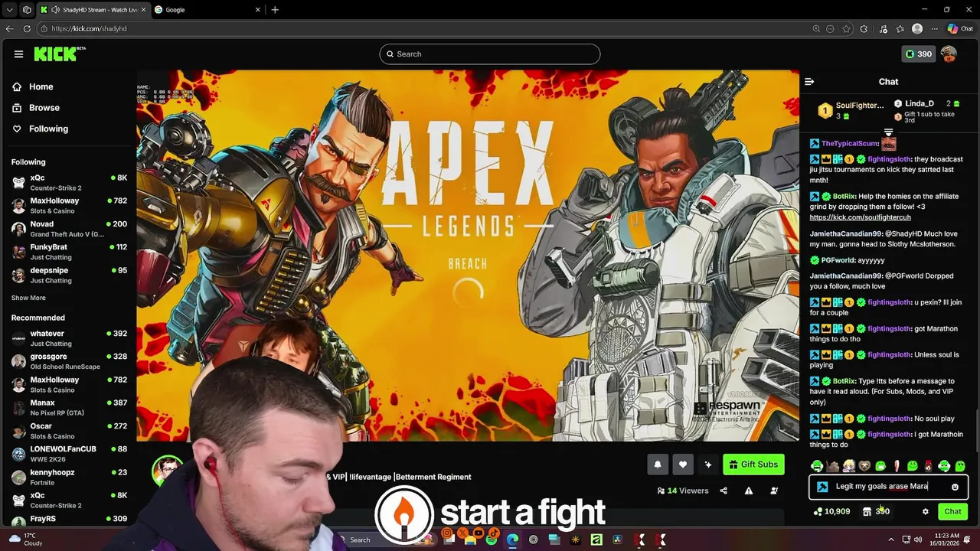Click the 14 Viewers count
This screenshot has width=980, height=551.
click(683, 491)
